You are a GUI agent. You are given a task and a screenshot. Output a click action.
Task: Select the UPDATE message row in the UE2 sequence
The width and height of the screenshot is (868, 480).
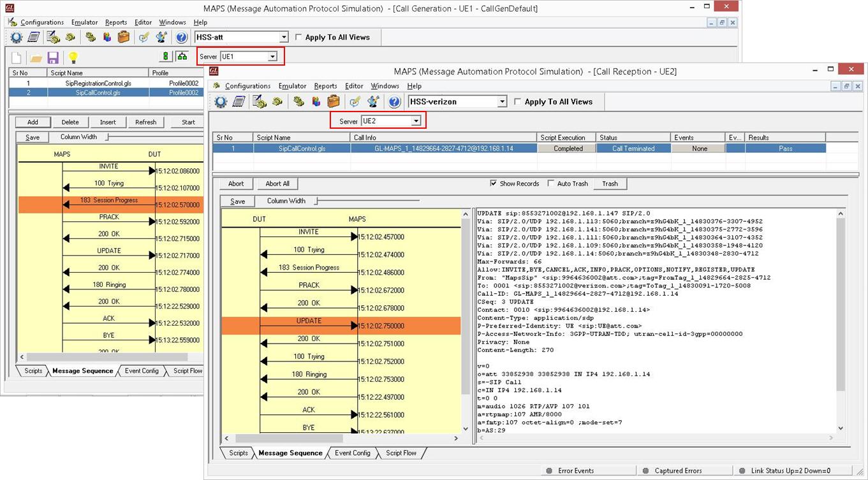(x=341, y=326)
